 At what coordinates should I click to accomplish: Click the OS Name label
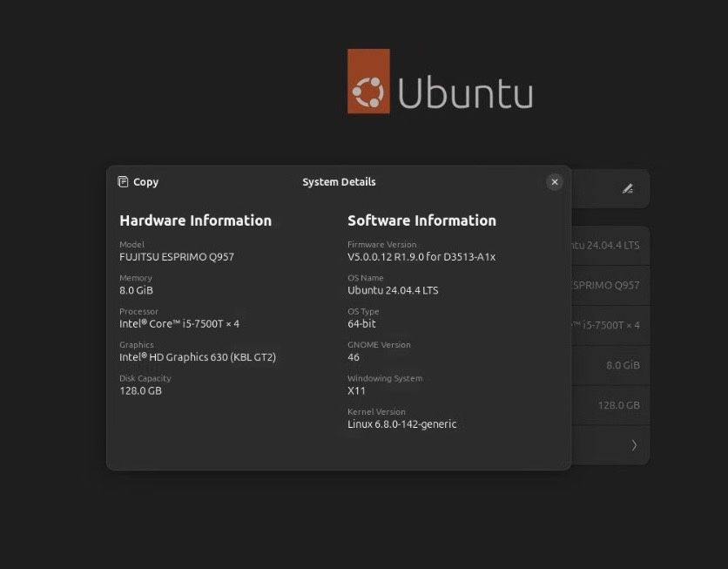366,278
